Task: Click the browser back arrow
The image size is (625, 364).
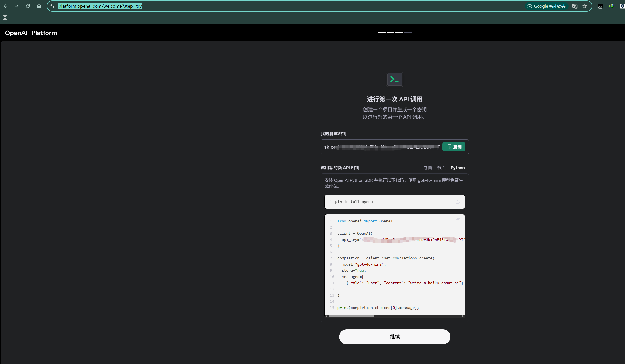Action: click(x=6, y=6)
